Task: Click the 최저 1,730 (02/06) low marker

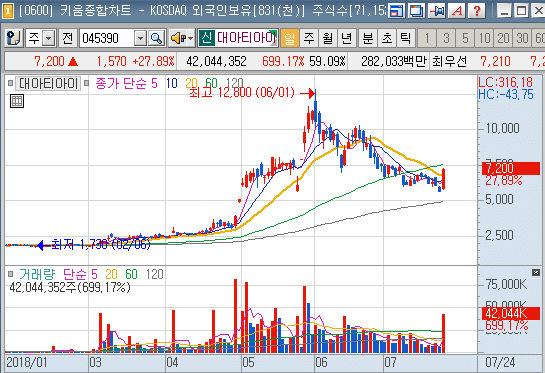Action: tap(101, 244)
